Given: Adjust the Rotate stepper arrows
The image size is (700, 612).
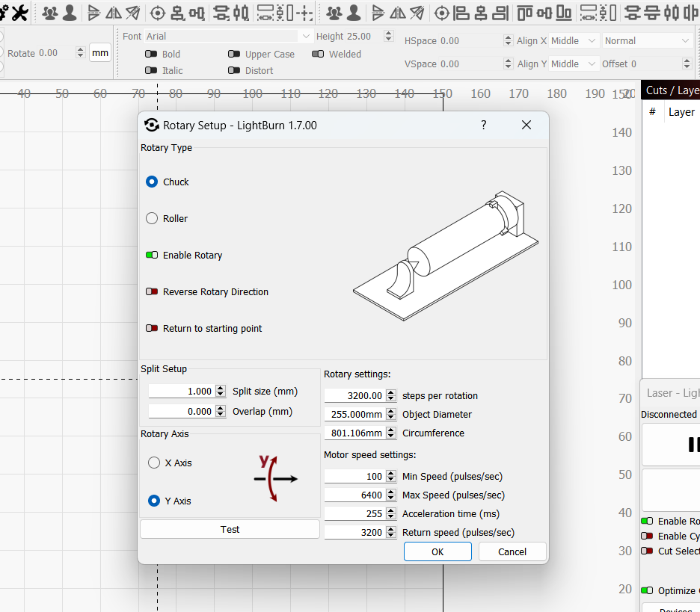Looking at the screenshot, I should click(x=80, y=52).
